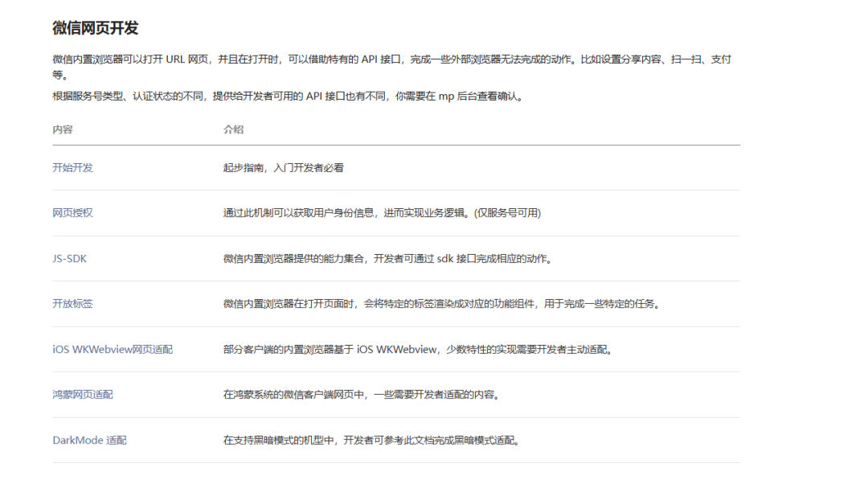Click the description 起步指南，入门开发者必看
Screen dimensions: 868x504
tap(284, 168)
